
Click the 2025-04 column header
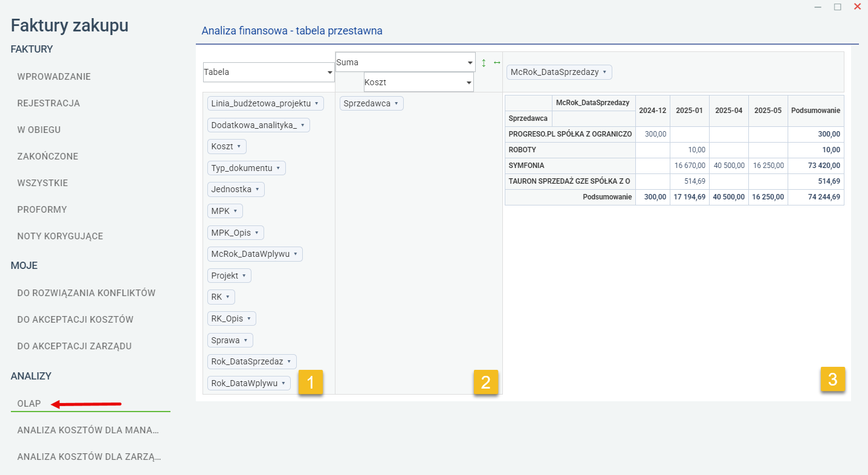pos(729,111)
